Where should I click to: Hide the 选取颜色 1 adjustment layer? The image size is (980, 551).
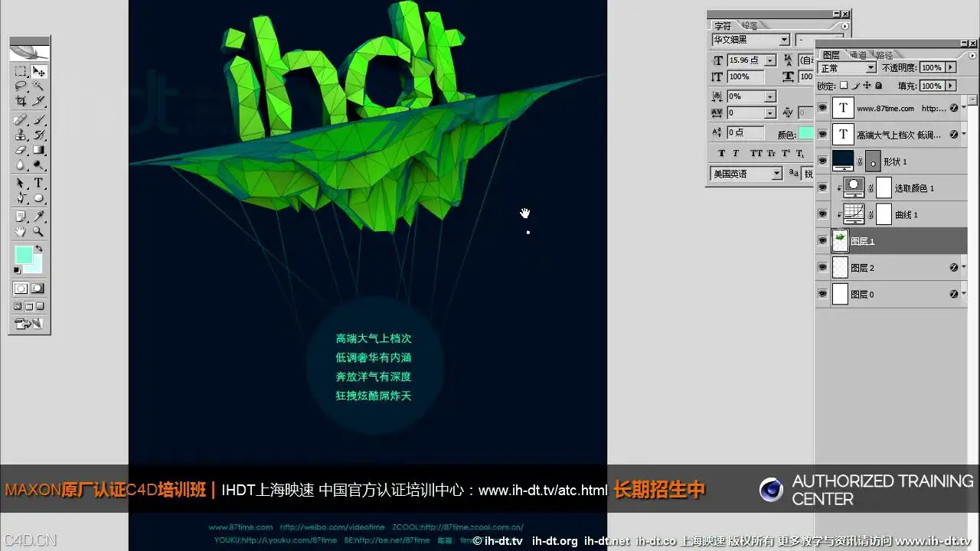[823, 187]
